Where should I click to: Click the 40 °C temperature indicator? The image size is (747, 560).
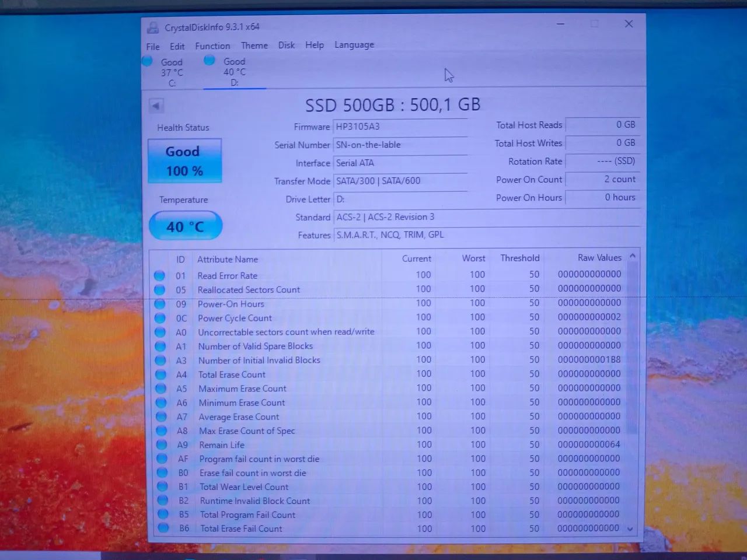pyautogui.click(x=185, y=226)
